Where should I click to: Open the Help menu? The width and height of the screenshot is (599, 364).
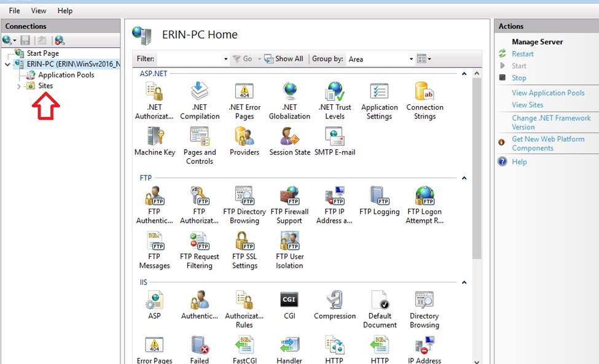[65, 10]
